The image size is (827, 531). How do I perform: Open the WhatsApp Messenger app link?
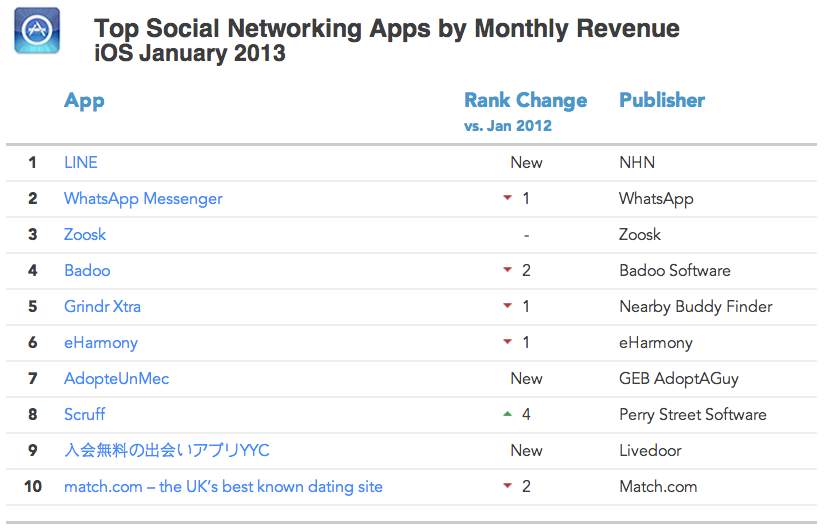pyautogui.click(x=143, y=199)
